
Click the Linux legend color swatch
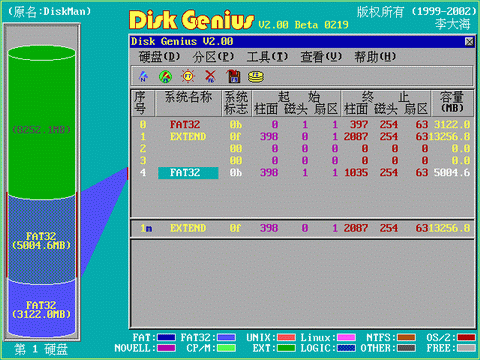[x=346, y=338]
